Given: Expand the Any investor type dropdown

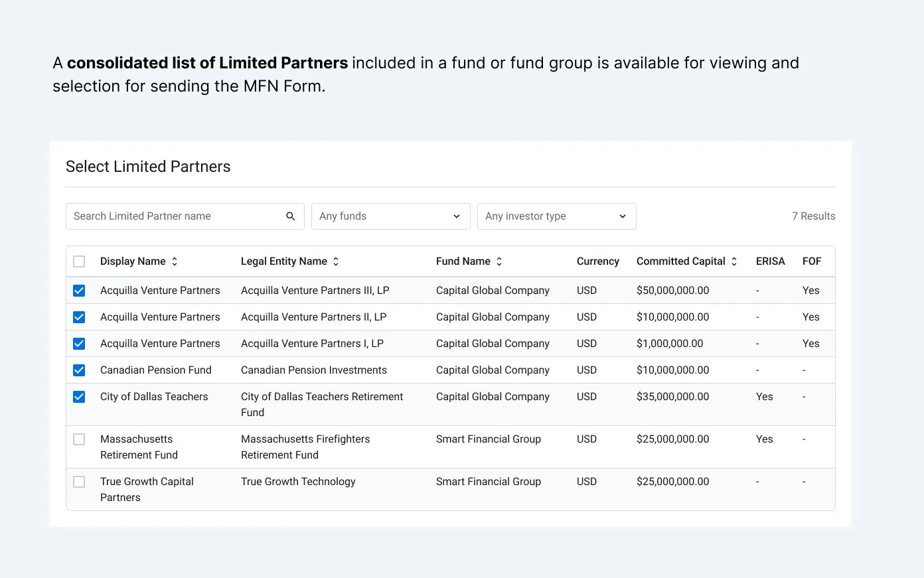Looking at the screenshot, I should click(556, 216).
